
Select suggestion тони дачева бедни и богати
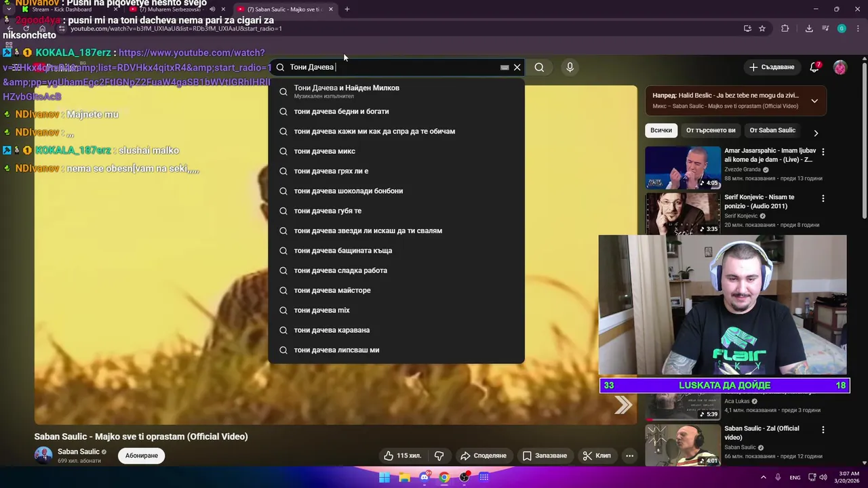tap(396, 111)
